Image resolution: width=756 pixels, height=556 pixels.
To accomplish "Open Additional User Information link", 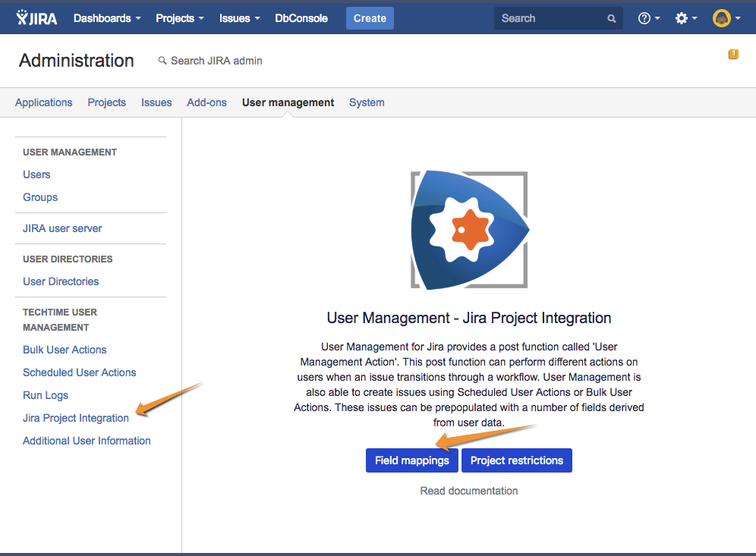I will pyautogui.click(x=87, y=441).
